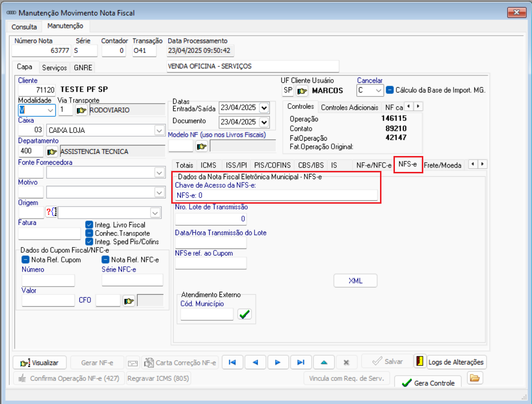Click the up triangle navigation button
The image size is (532, 404).
coord(324,362)
